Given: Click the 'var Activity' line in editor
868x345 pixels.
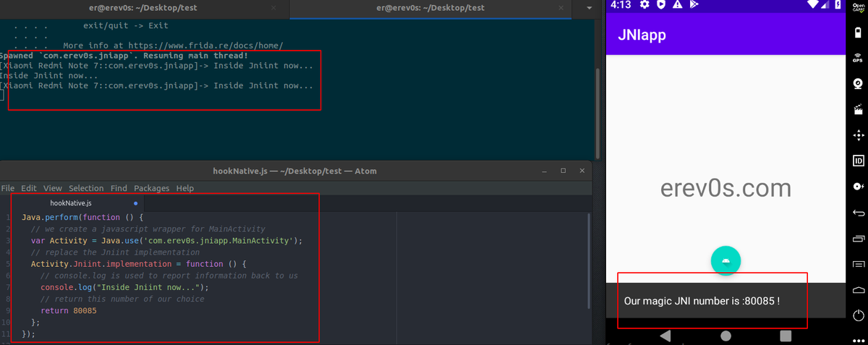Looking at the screenshot, I should coord(166,240).
